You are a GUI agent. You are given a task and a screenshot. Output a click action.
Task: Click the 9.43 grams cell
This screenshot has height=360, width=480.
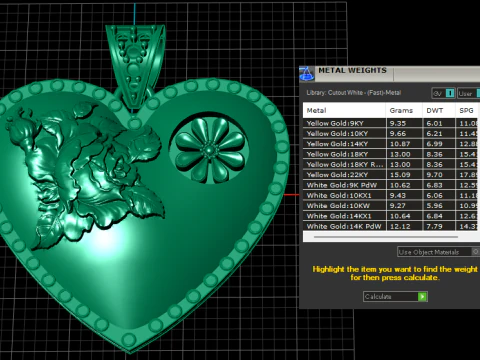point(404,196)
